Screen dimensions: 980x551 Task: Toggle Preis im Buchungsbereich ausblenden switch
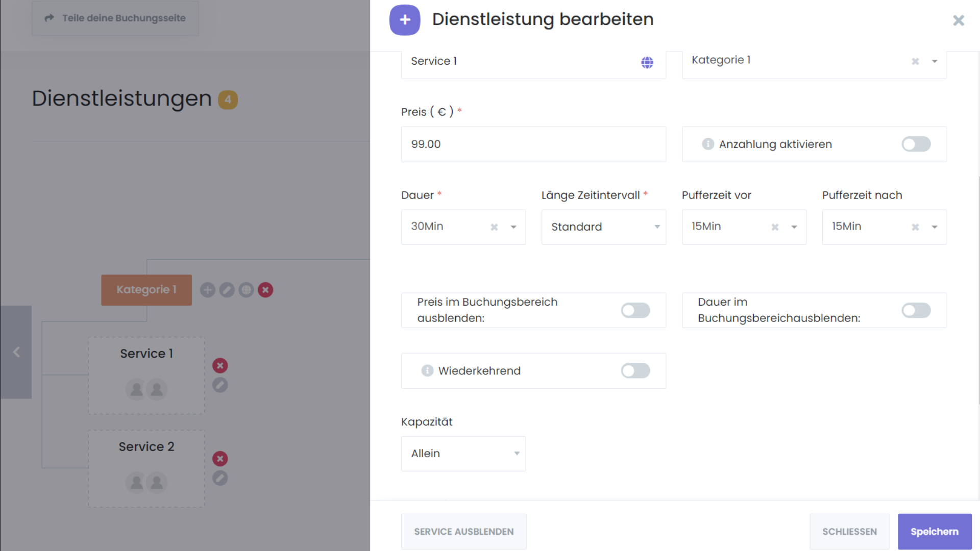coord(635,310)
